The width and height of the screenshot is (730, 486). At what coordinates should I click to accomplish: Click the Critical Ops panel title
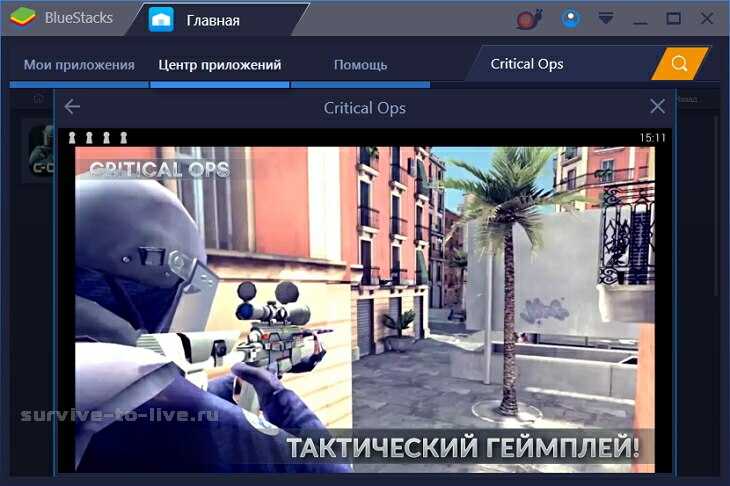click(365, 108)
